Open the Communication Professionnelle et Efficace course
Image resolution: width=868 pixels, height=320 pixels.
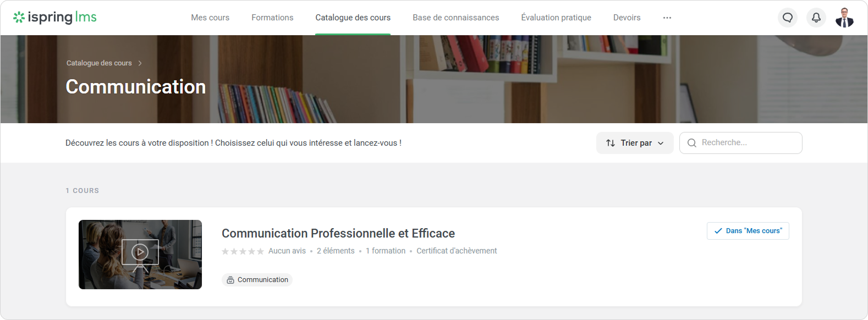338,233
